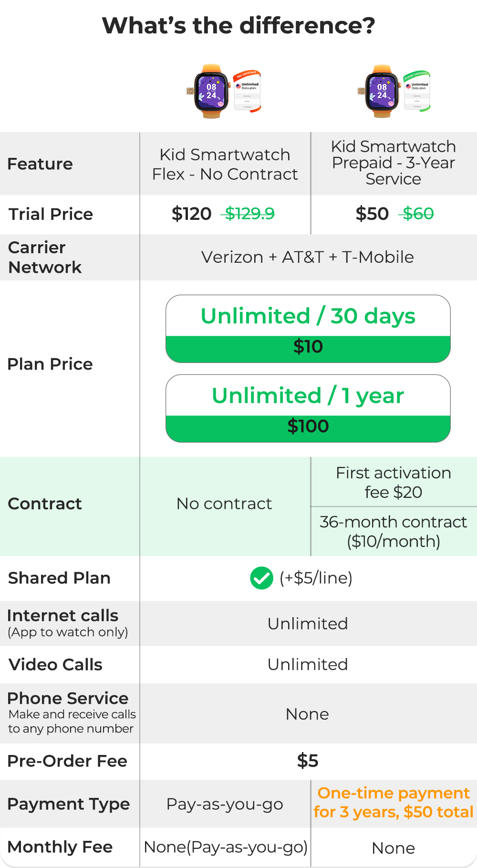Click the $10 green price bar
This screenshot has width=477, height=868.
308,347
